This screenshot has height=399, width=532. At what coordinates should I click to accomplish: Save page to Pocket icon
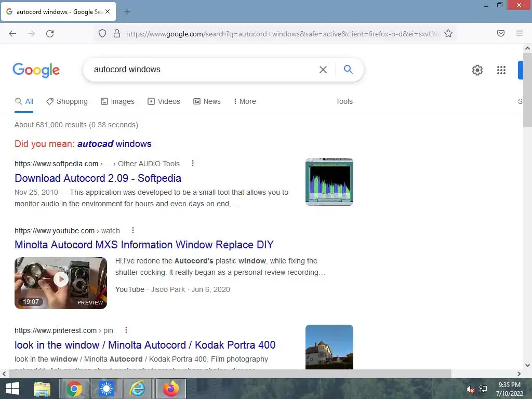click(501, 33)
